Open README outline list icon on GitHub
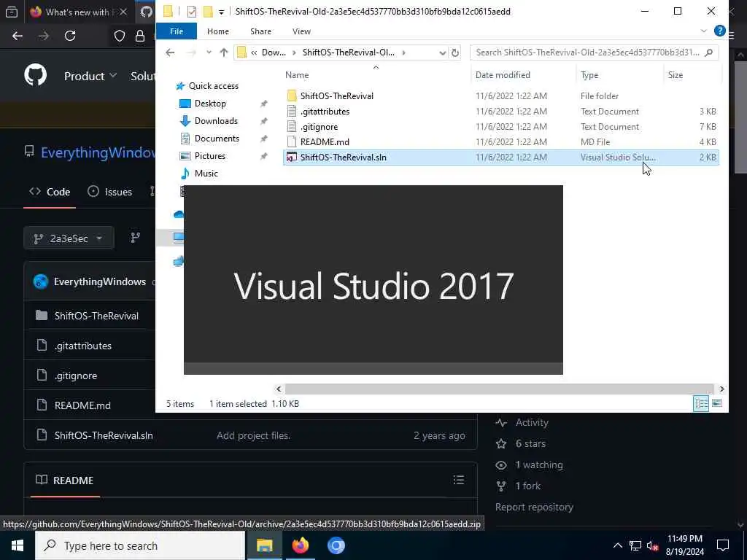This screenshot has height=560, width=747. click(x=459, y=480)
